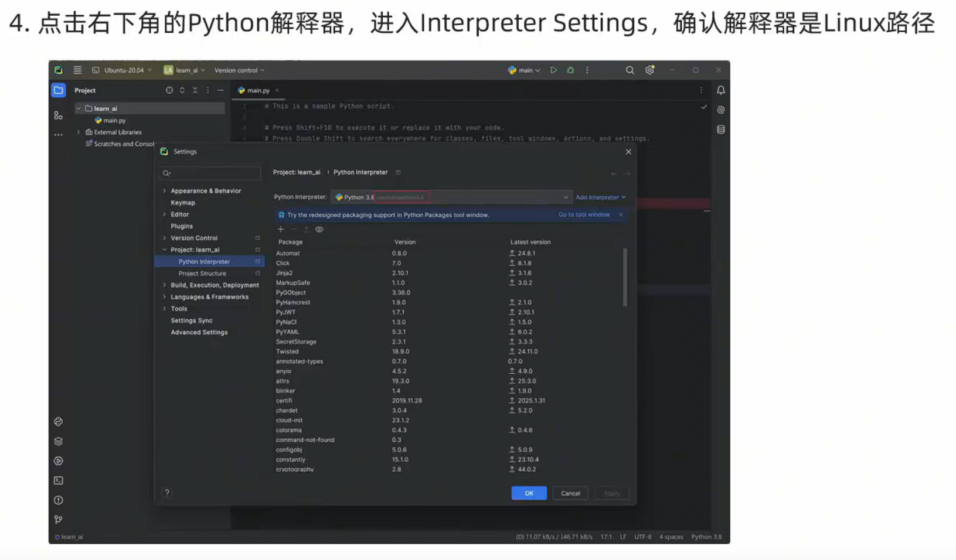Start Debug with the bug icon
The height and width of the screenshot is (560, 956).
(570, 70)
